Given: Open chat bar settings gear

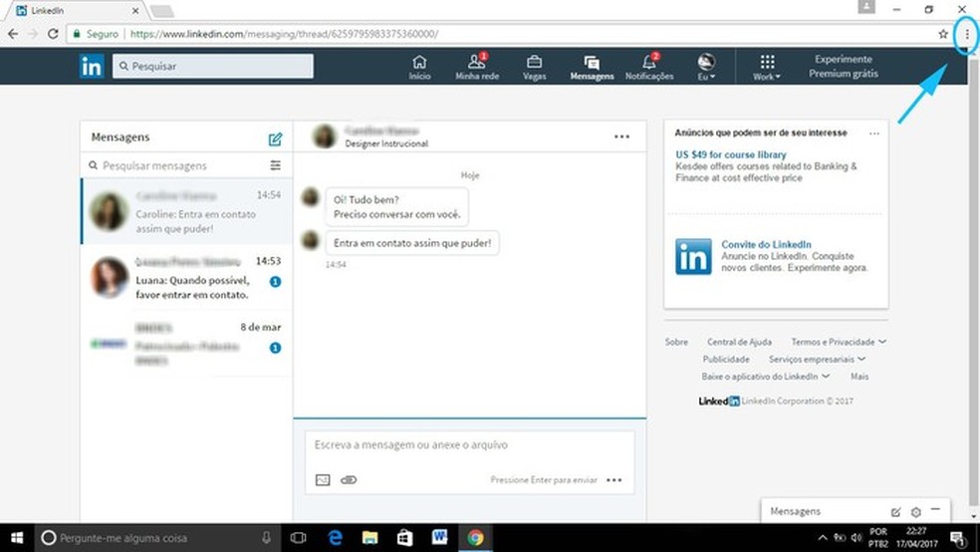Looking at the screenshot, I should coord(915,512).
